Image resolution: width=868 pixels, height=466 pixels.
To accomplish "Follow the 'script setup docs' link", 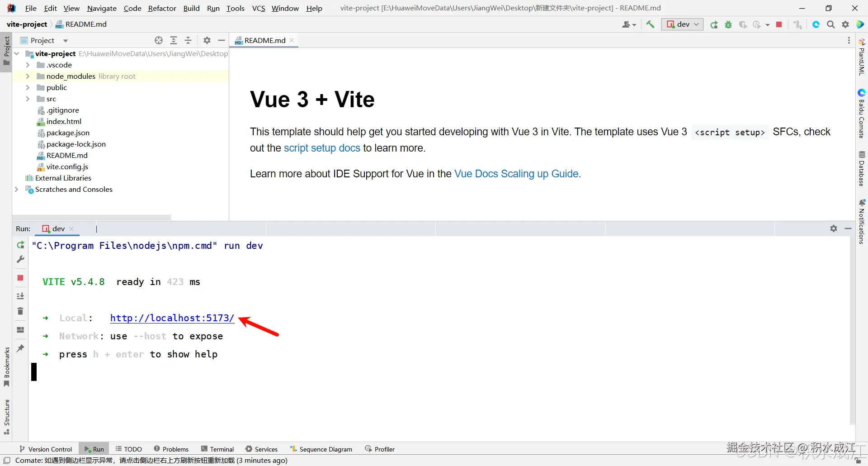I will [x=322, y=148].
